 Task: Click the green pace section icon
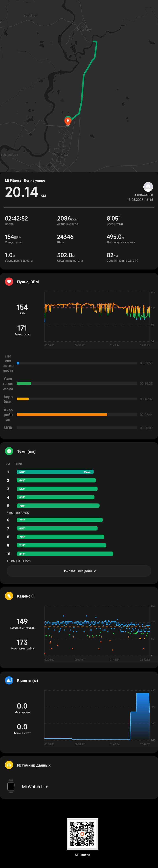coord(9,451)
